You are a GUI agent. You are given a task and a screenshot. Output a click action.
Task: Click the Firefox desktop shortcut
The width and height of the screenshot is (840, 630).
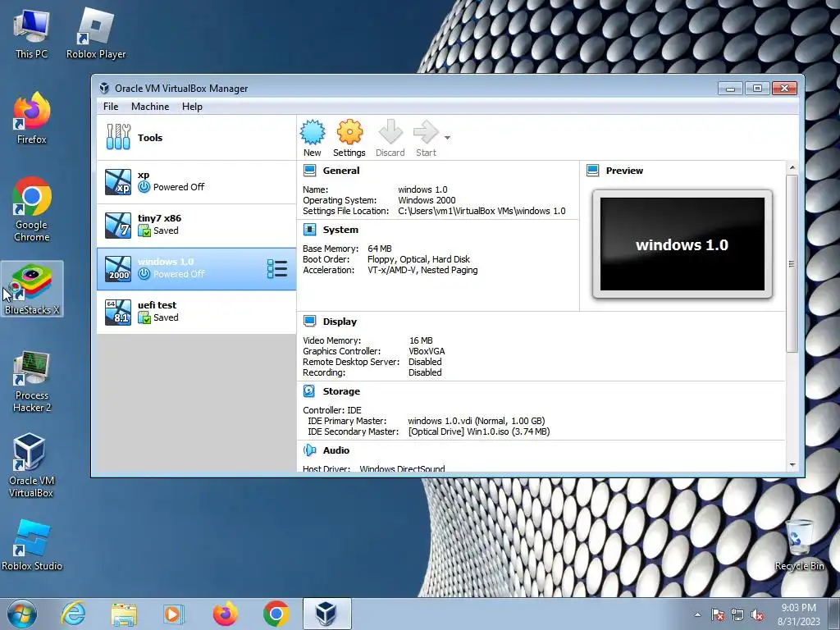[x=32, y=118]
